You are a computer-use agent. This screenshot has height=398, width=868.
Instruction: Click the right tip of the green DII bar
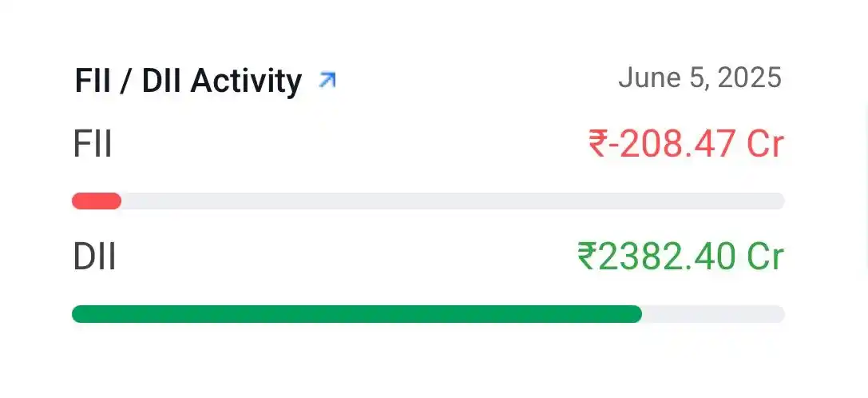pos(636,314)
